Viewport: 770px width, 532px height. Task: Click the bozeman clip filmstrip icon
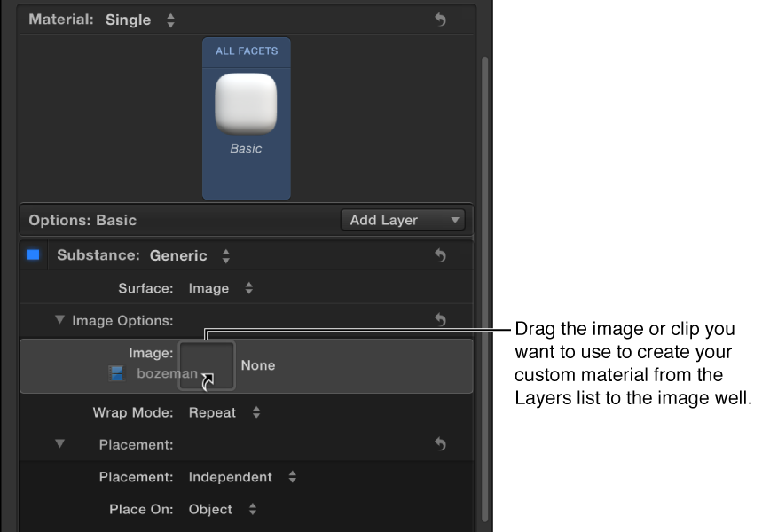tap(116, 373)
